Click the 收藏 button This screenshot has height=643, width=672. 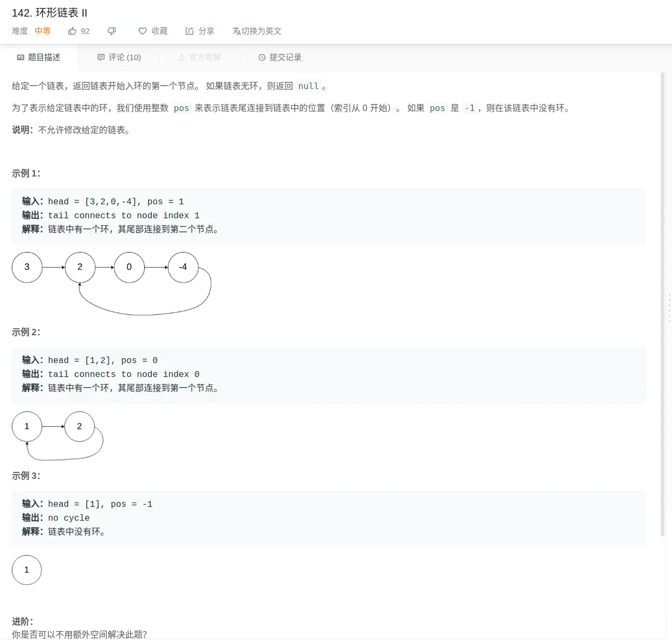click(x=153, y=31)
